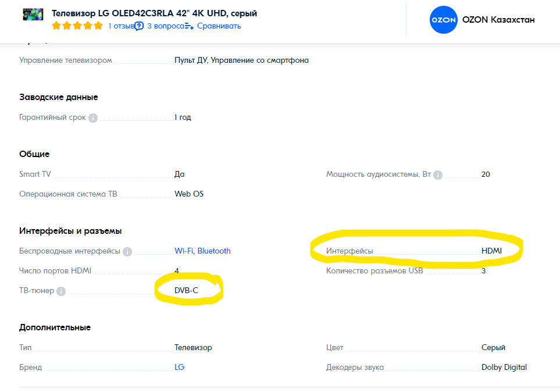Click the compare icon beside Сравнивать
Screen dimensions: 560x392
tap(189, 26)
